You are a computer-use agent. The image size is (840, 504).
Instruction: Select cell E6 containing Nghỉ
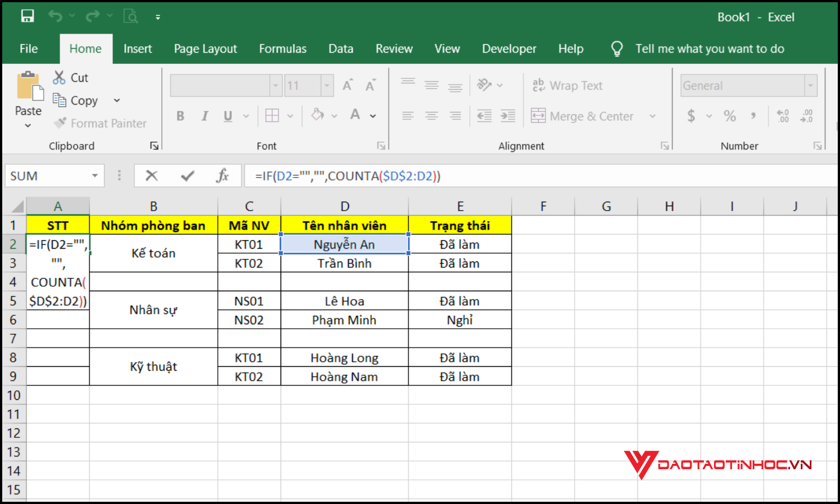click(460, 319)
